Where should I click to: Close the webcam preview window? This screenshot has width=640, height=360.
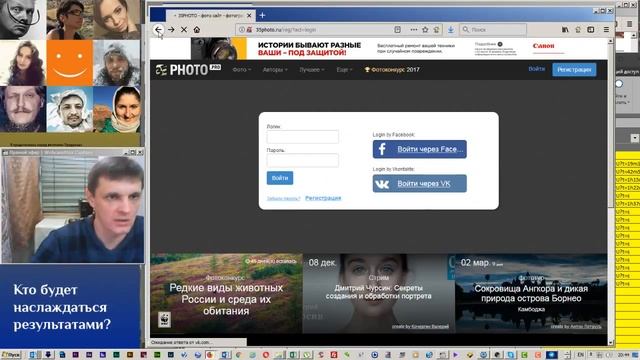coord(140,152)
